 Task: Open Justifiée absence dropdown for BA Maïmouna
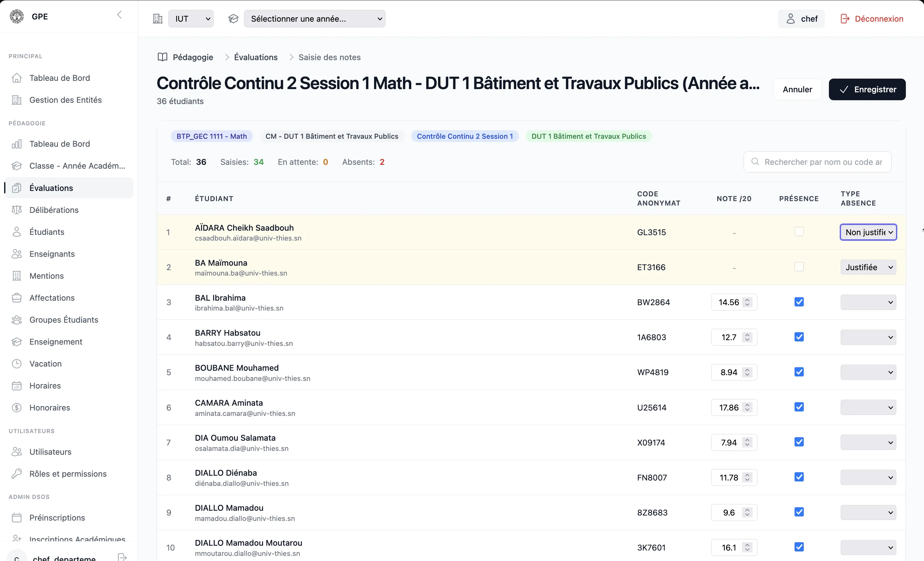coord(868,267)
